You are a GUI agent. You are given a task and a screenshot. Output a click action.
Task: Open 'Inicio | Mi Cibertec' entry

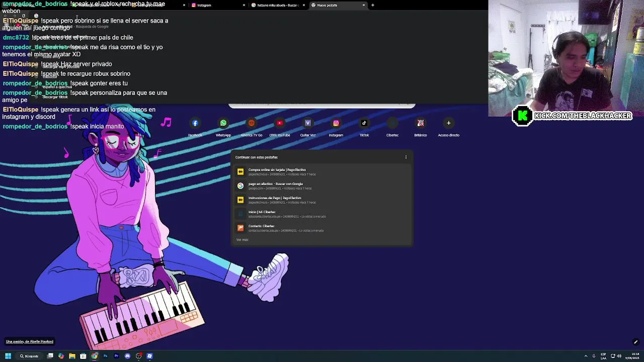[x=322, y=214]
